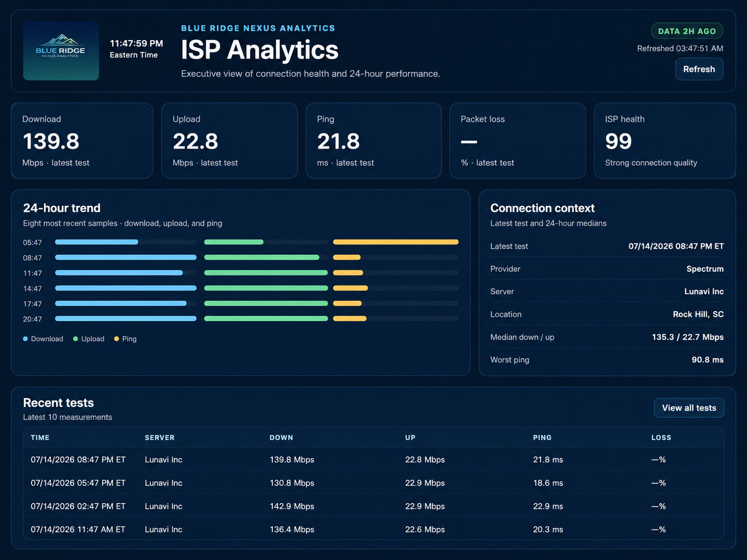Click the UP column header
Viewport: 747px width, 560px height.
point(410,438)
